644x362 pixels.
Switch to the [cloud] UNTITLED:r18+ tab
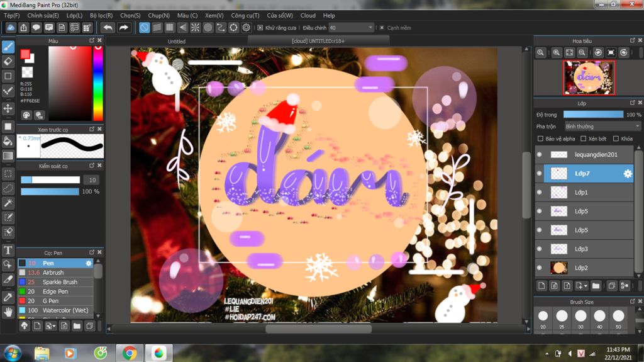click(318, 41)
